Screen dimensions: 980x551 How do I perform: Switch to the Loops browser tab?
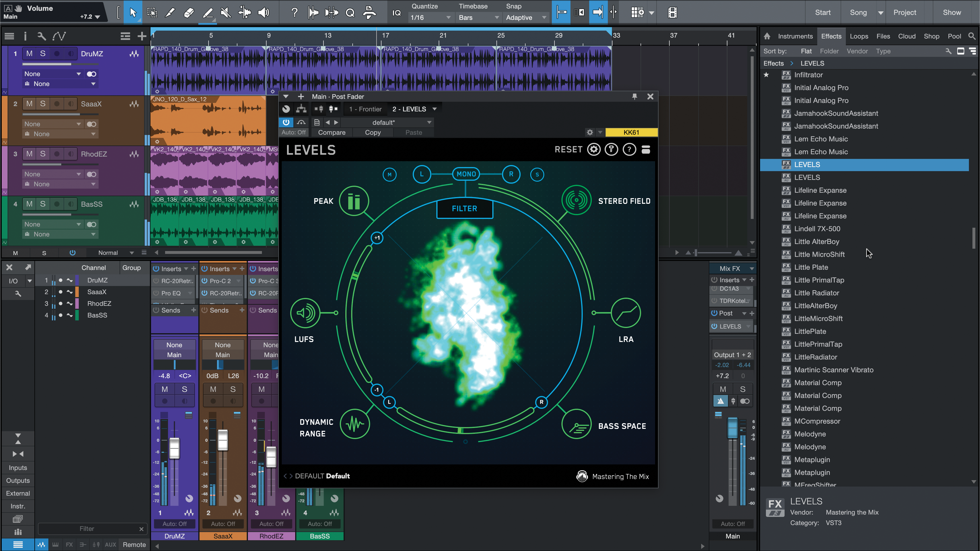click(859, 36)
